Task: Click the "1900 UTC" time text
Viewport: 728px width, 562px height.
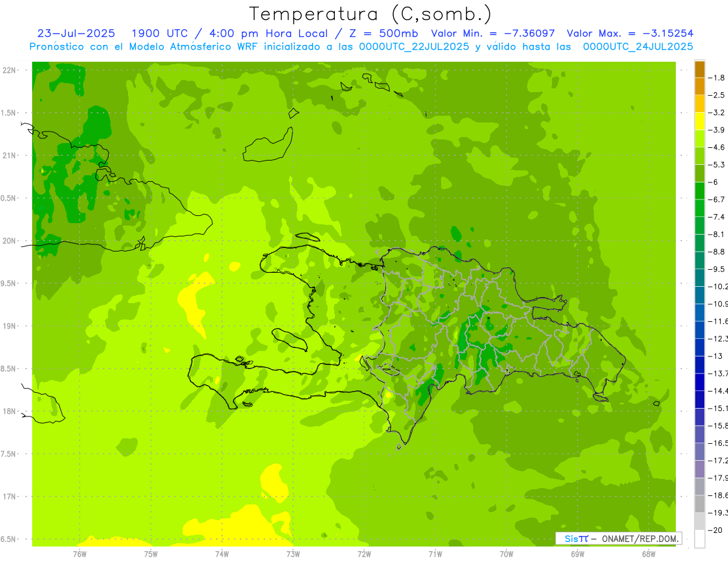Action: coord(161,33)
